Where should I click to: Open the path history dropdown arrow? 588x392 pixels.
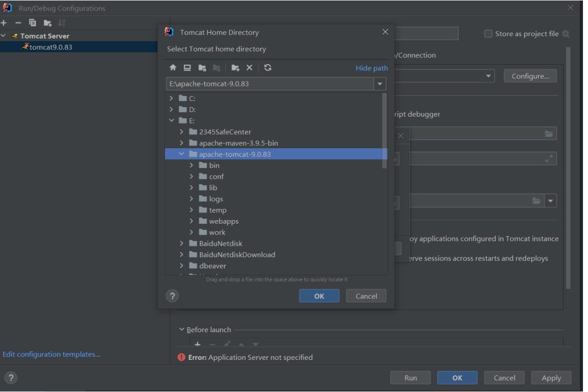[380, 84]
